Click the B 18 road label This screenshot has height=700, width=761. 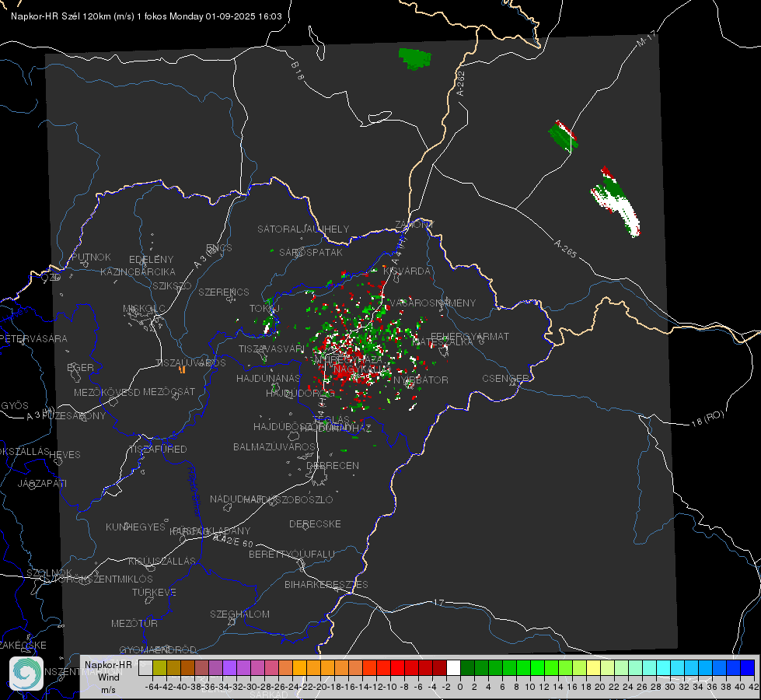point(298,71)
